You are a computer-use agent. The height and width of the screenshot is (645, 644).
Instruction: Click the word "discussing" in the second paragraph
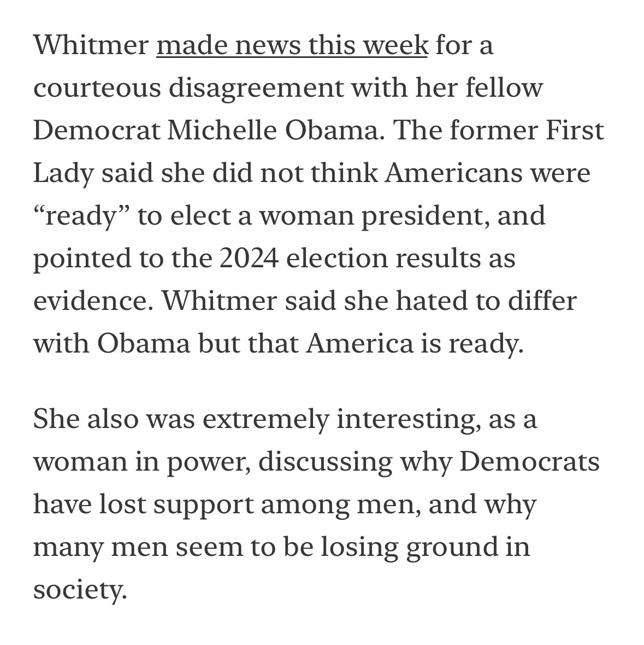point(325,462)
